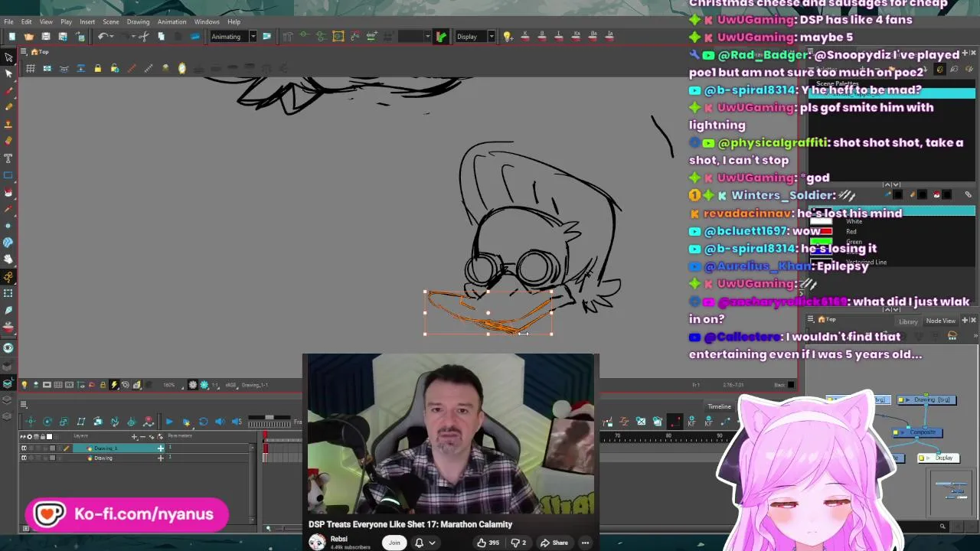The image size is (980, 551).
Task: Open the Animating workspace dropdown
Action: coord(253,36)
